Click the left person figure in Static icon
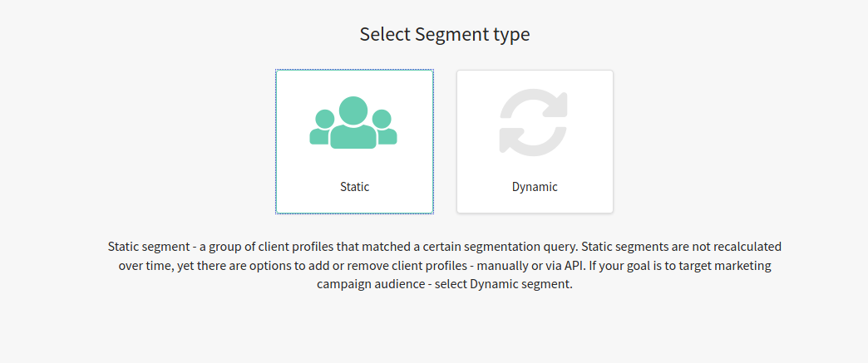 coord(323,127)
